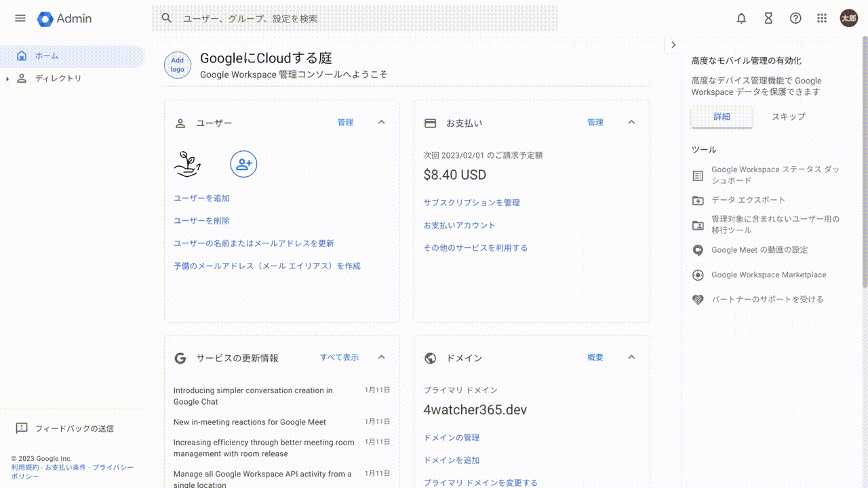
Task: Open the 太郎 account avatar
Action: tap(849, 18)
